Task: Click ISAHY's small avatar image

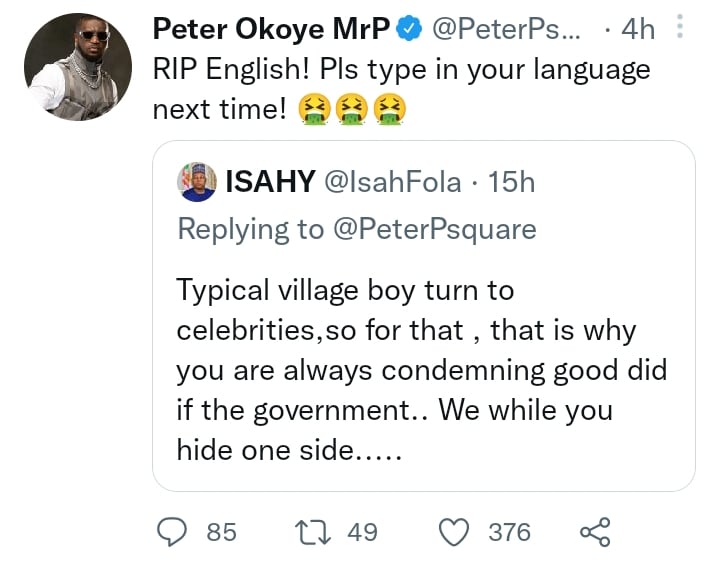Action: coord(197,181)
